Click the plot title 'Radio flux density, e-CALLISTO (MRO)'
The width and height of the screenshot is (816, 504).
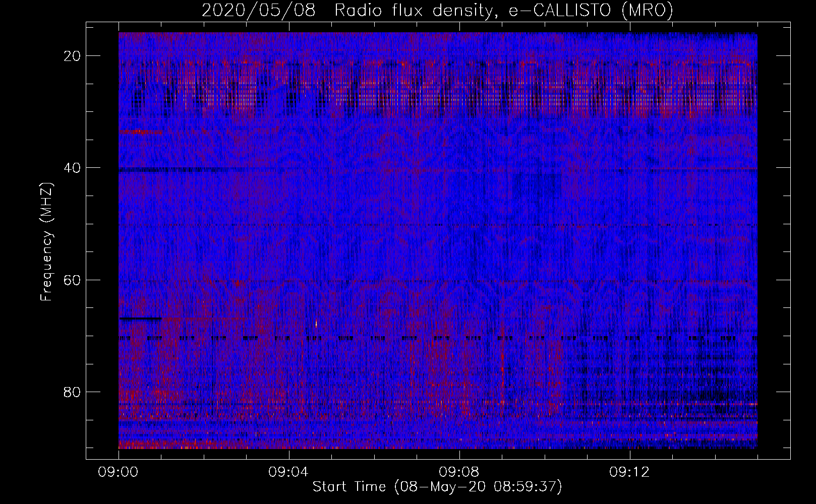503,11
